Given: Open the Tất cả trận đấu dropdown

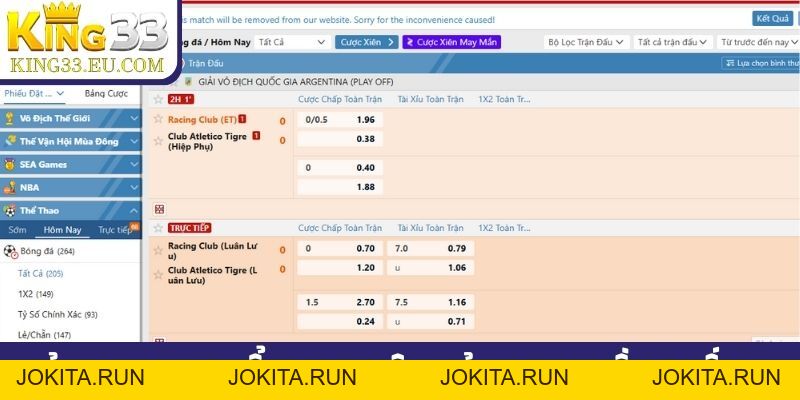Looking at the screenshot, I should coord(672,42).
